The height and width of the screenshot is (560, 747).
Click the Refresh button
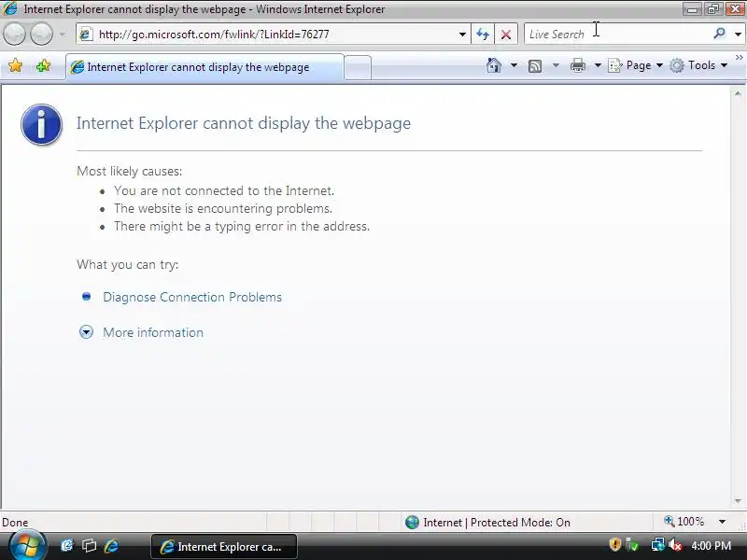pos(483,35)
